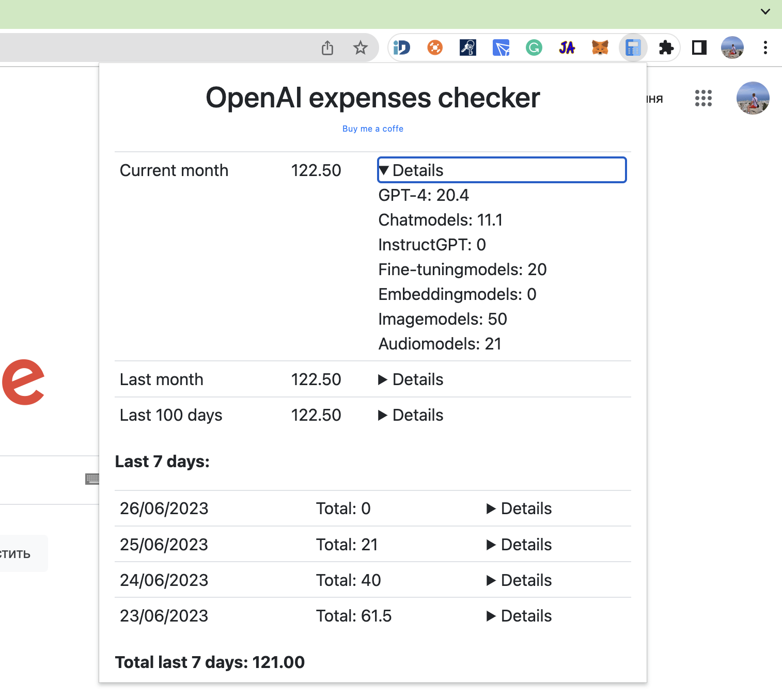Open the blue iD extension icon

tap(401, 48)
